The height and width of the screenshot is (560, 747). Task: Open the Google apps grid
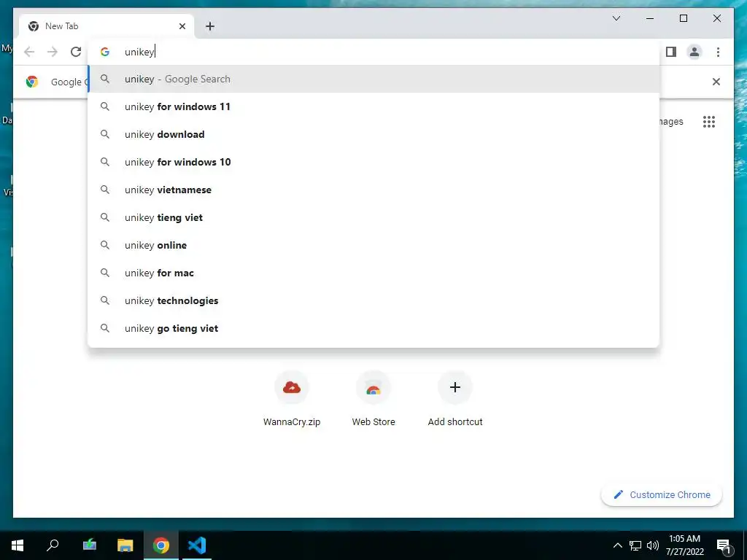point(709,122)
